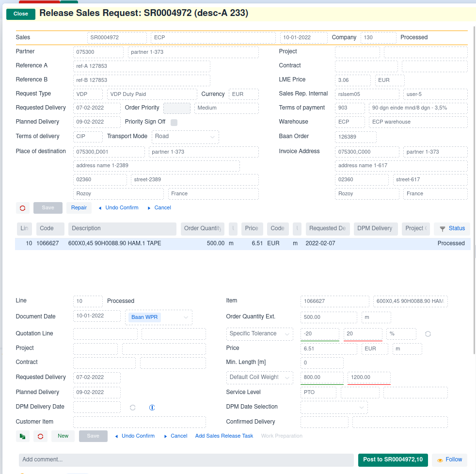Click the Partner code field 075300

tap(98, 52)
